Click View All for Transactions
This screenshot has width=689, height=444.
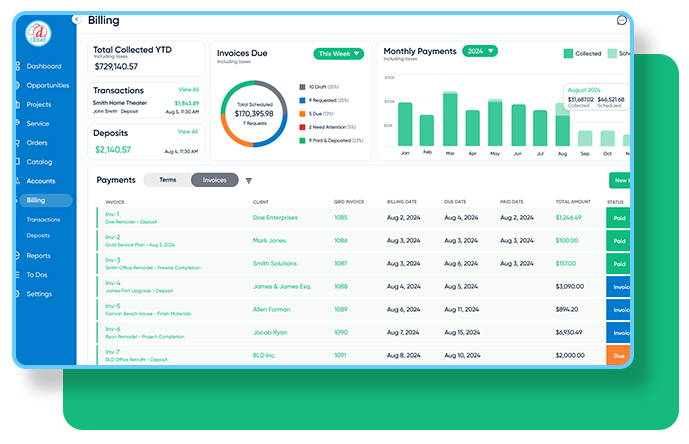pos(189,89)
